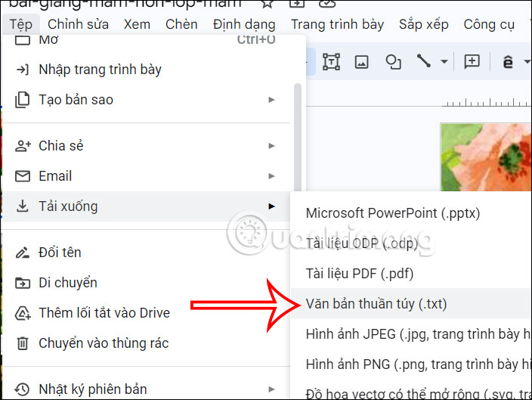Download as Microsoft PowerPoint (.pptx)

click(x=411, y=213)
